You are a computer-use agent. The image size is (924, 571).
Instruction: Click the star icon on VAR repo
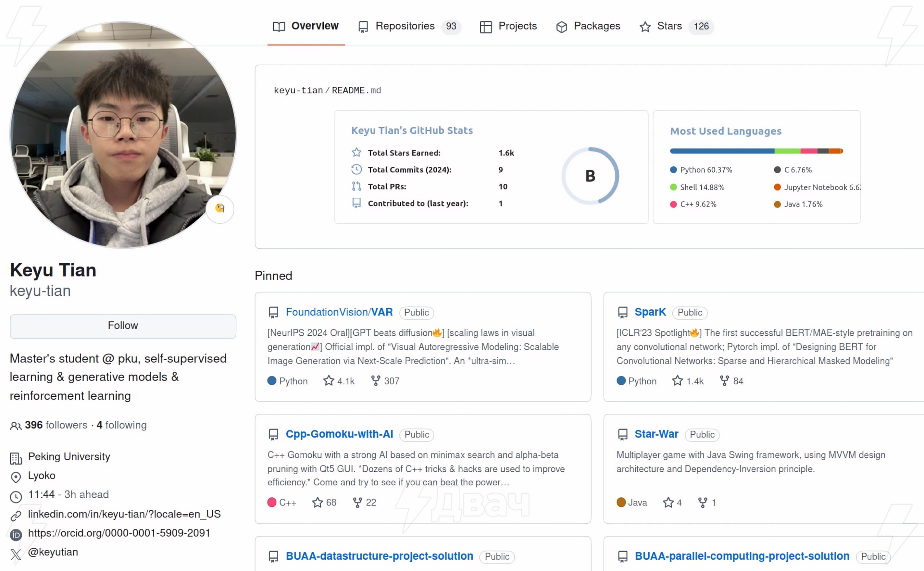pos(328,381)
